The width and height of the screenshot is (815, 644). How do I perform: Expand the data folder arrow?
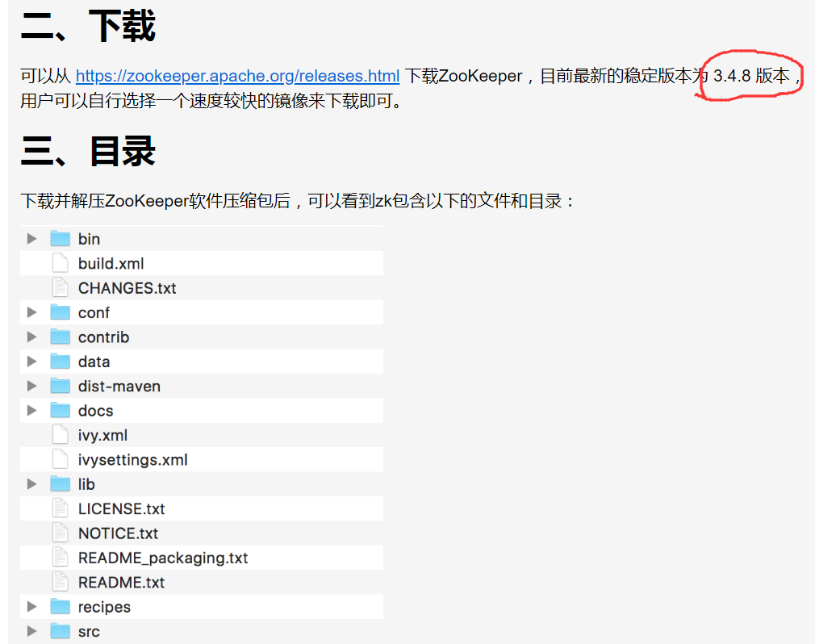click(32, 362)
